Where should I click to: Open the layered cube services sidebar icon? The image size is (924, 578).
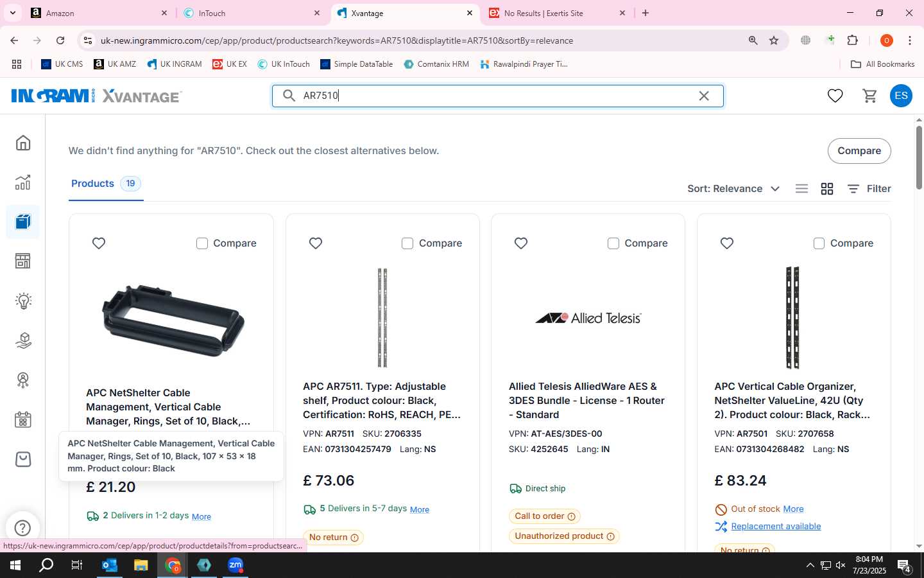[x=23, y=340]
